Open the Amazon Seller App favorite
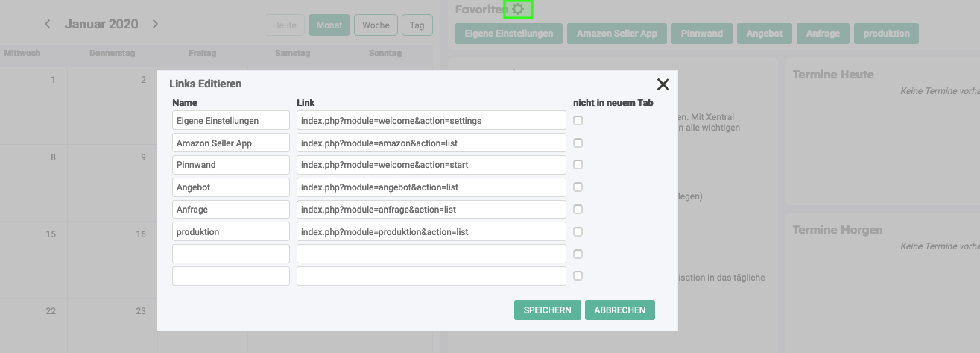980x353 pixels. click(616, 34)
